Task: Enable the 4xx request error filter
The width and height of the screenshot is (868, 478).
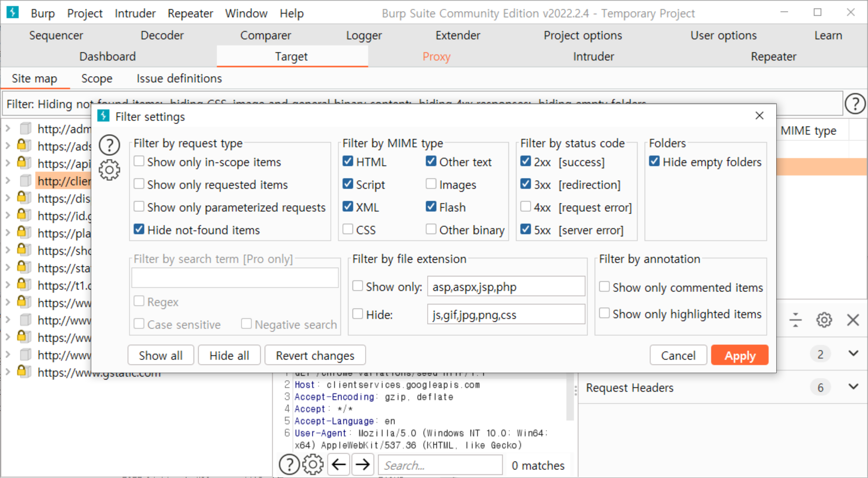Action: click(x=526, y=207)
